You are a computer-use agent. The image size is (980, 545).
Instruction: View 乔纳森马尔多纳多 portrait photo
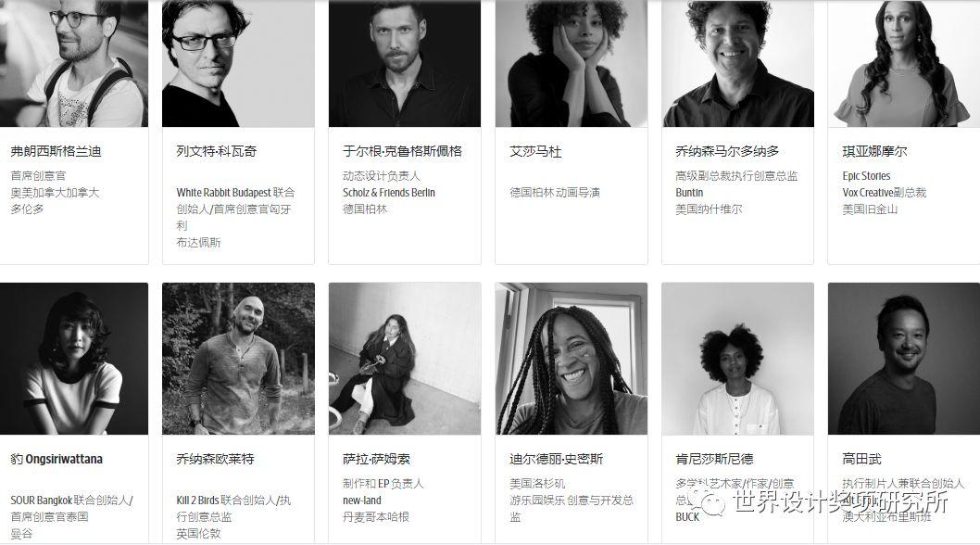point(737,63)
